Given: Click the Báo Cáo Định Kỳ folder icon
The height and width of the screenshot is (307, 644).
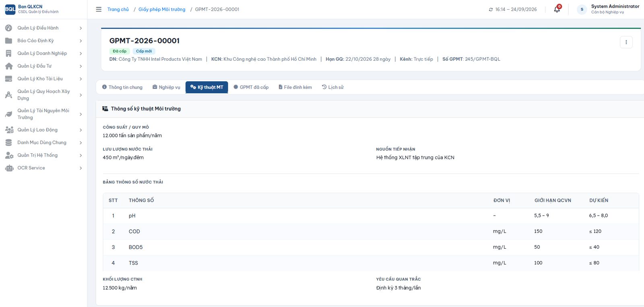Looking at the screenshot, I should [8, 41].
